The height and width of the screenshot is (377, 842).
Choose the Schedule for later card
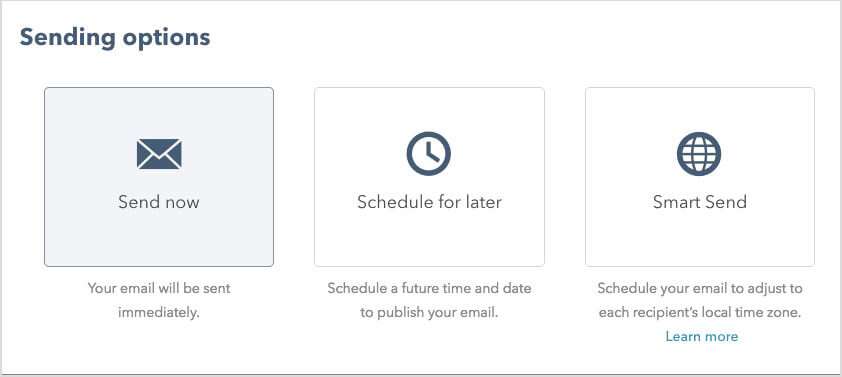429,177
